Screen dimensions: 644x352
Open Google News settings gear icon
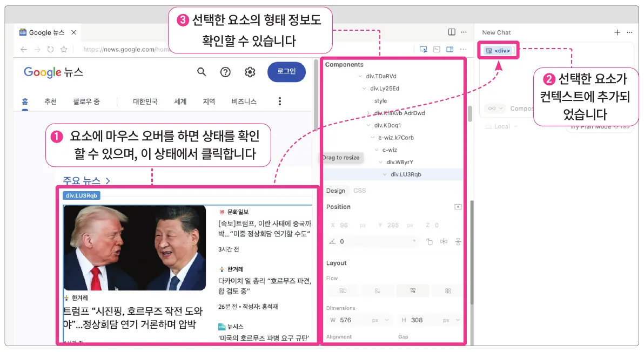click(x=250, y=72)
